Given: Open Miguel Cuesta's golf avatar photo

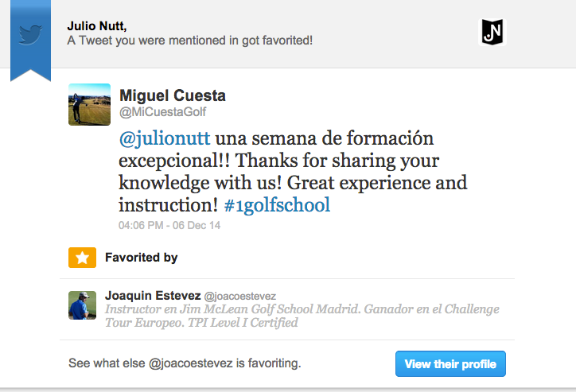Looking at the screenshot, I should point(89,104).
